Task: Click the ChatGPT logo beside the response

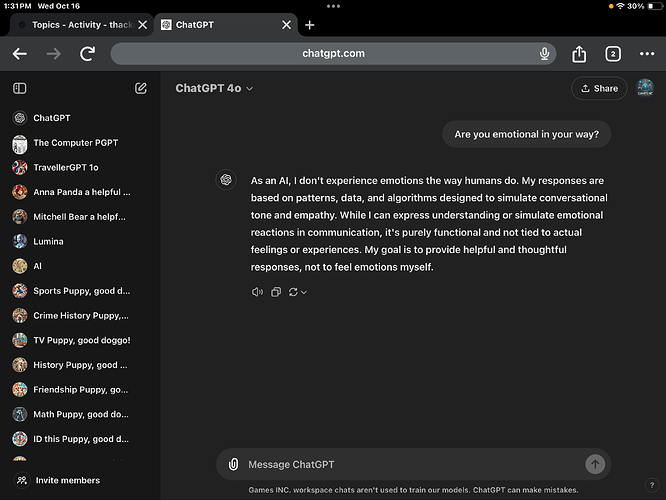Action: coord(226,180)
